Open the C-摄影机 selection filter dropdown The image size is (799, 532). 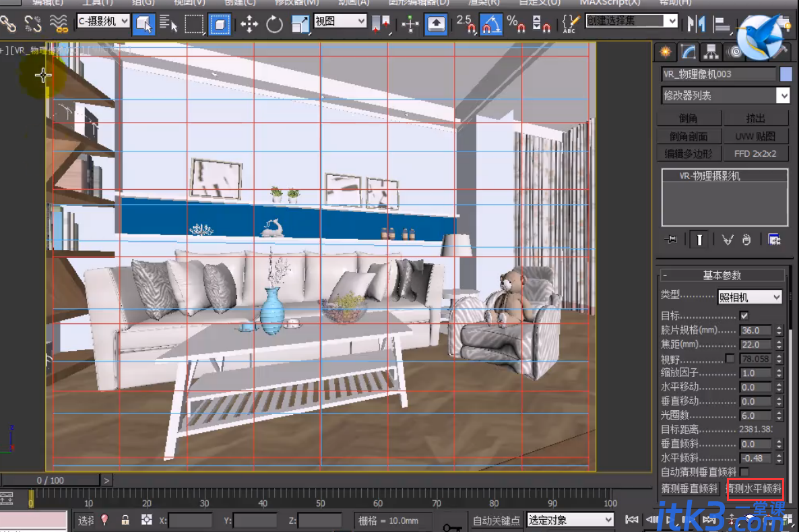click(x=103, y=22)
